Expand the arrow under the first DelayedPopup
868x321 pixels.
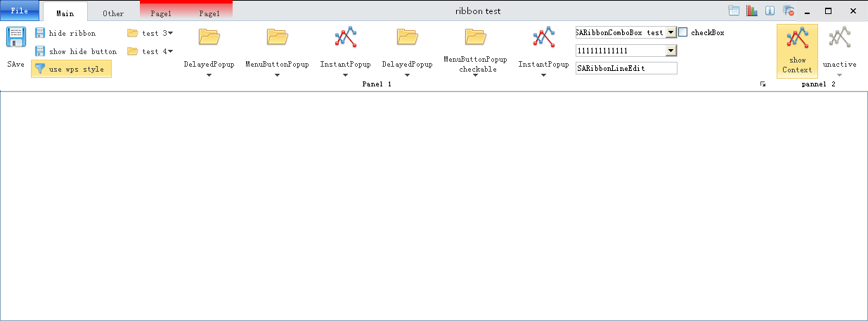click(209, 75)
